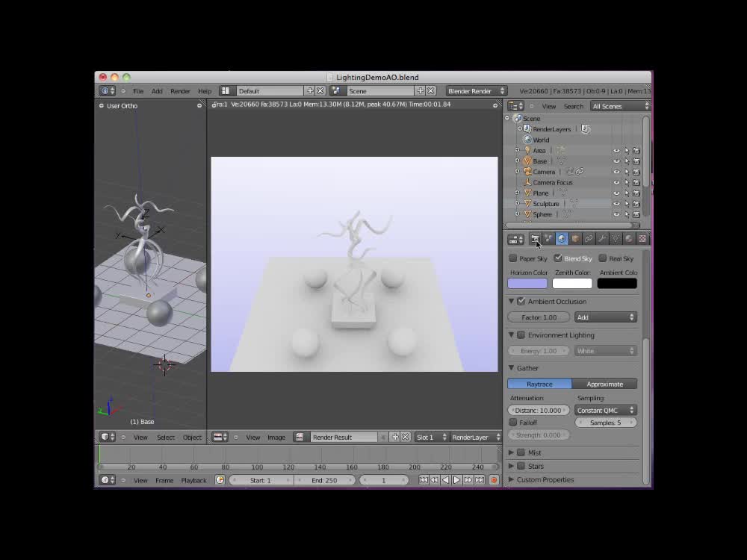This screenshot has width=747, height=560.
Task: Click the Horizon Color swatch
Action: coord(527,282)
